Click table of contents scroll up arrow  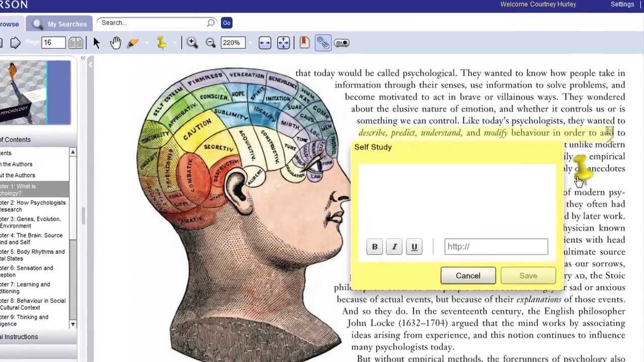[x=72, y=152]
